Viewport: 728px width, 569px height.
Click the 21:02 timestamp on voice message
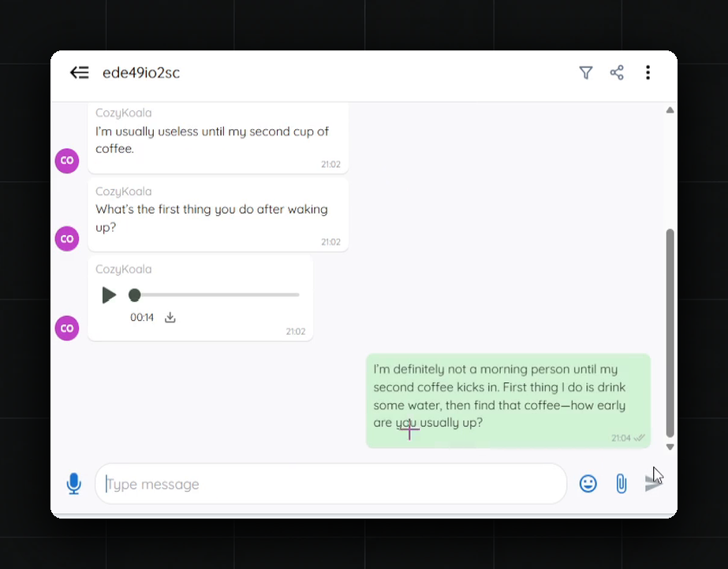point(296,332)
